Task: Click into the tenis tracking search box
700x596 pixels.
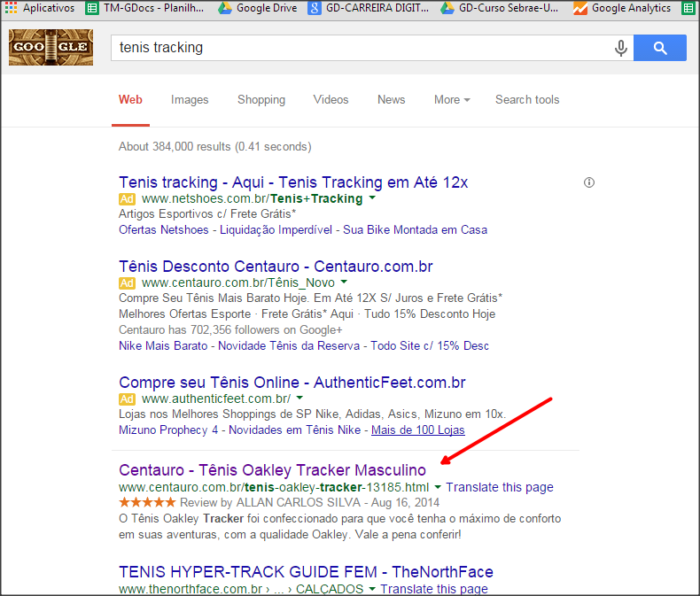Action: tap(354, 48)
